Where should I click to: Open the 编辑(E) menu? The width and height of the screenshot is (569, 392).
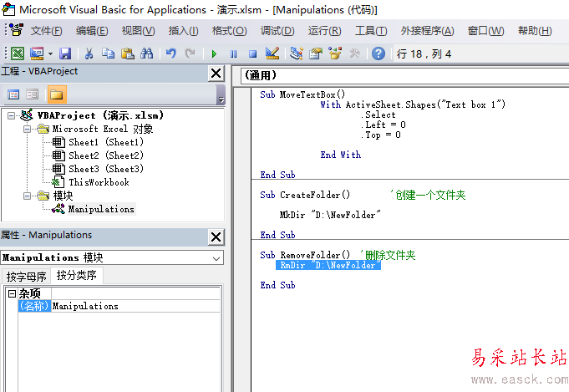(x=92, y=31)
